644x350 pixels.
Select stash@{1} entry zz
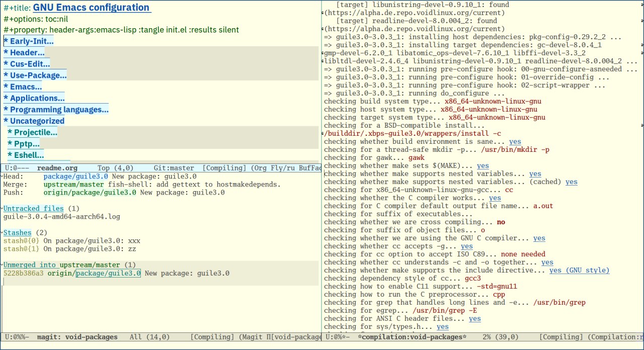pyautogui.click(x=69, y=249)
